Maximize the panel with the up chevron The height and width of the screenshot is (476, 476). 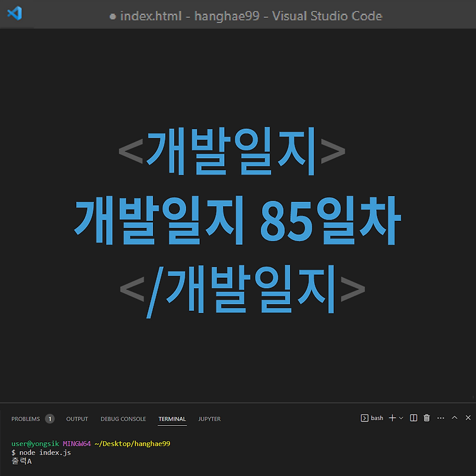click(454, 418)
